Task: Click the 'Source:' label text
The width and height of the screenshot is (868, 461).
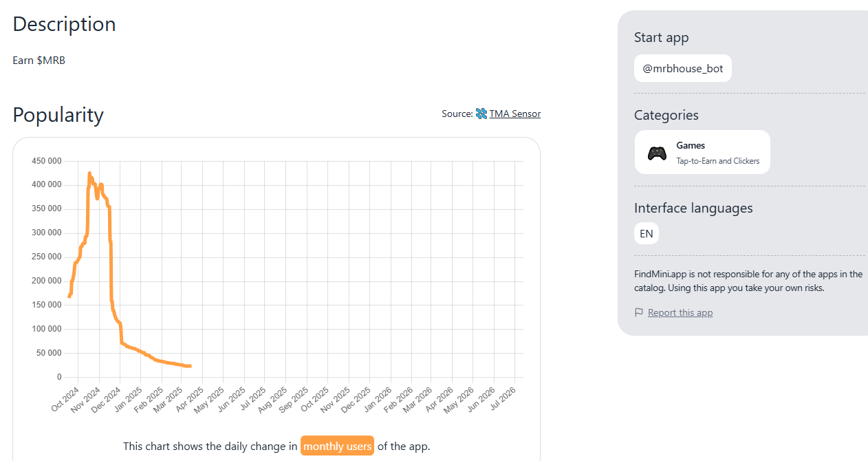Action: (457, 114)
